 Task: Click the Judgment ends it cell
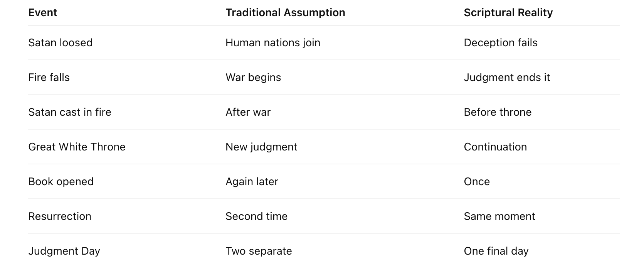[507, 78]
